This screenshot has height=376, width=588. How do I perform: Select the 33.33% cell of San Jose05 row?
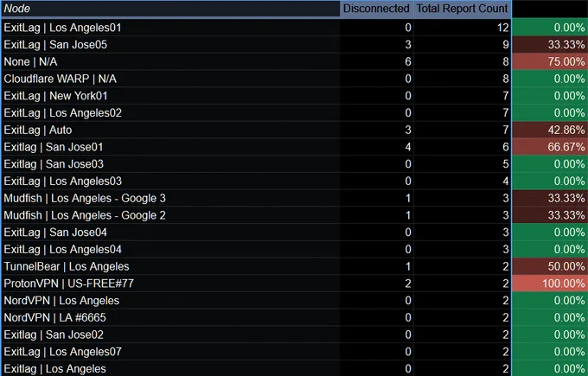tap(550, 45)
